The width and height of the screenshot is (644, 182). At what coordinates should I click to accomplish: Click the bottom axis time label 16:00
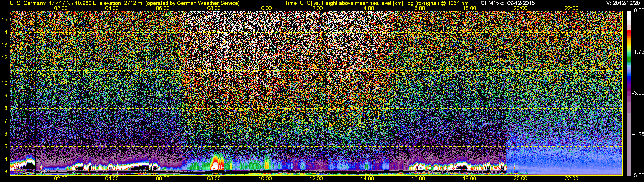(418, 179)
